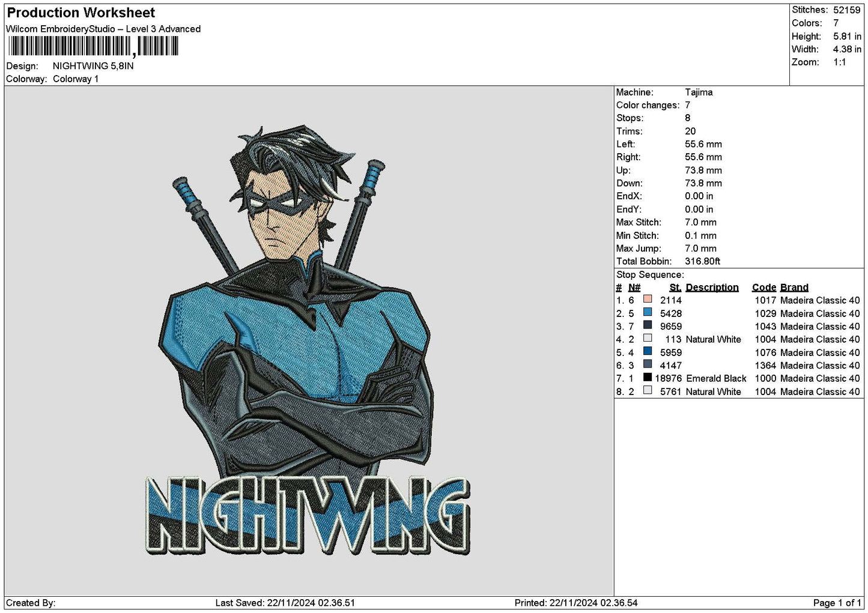Click the Left value '55.6 mm'
This screenshot has height=613, width=868.
pos(703,145)
